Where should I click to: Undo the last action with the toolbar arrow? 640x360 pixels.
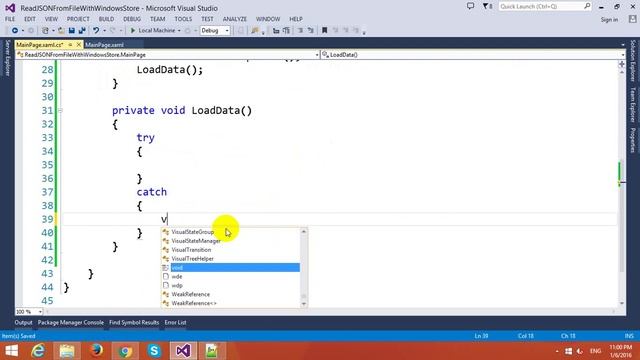(96, 31)
